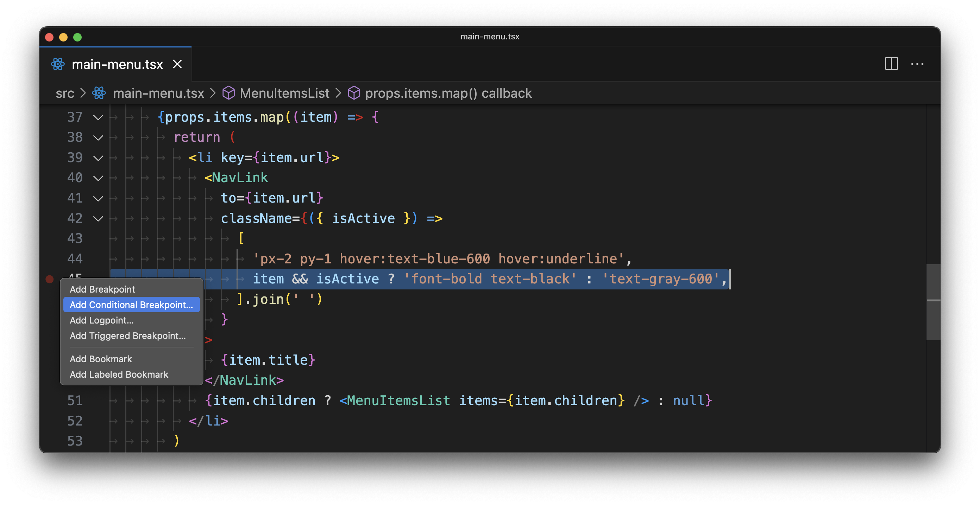The image size is (980, 505).
Task: Toggle the breakpoint dot on line 45
Action: (50, 279)
